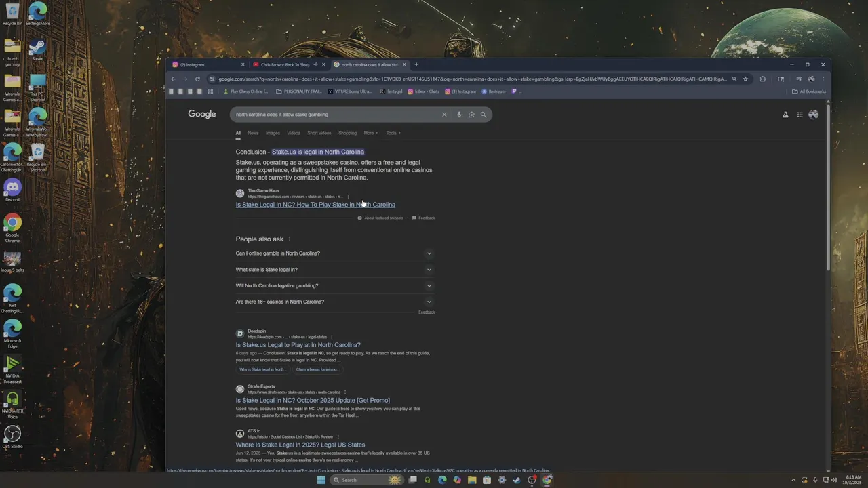This screenshot has height=488, width=868.
Task: Open Steam from the taskbar
Action: (517, 480)
